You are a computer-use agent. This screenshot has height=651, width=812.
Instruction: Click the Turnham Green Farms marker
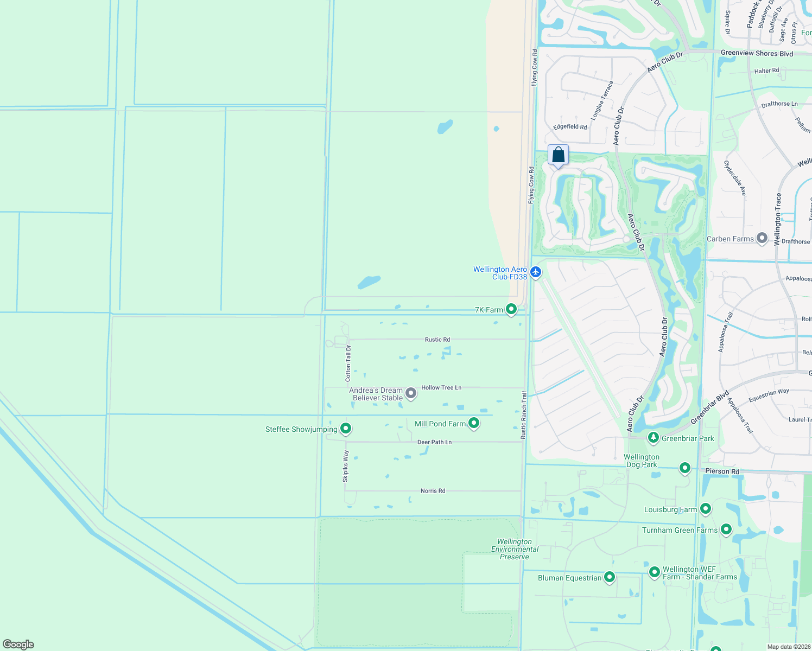click(726, 529)
